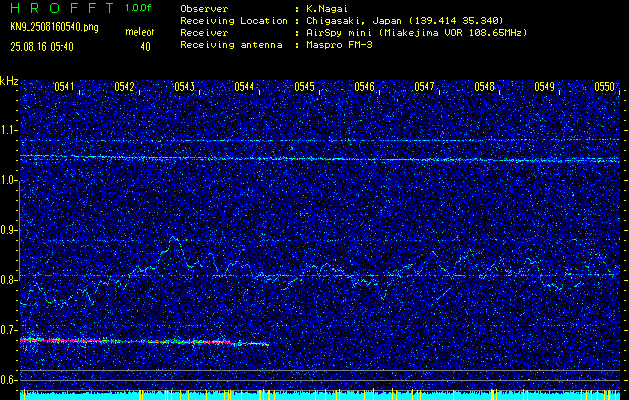The image size is (629, 400).
Task: Click the 0.9 kHz axis label
Action: coord(9,230)
